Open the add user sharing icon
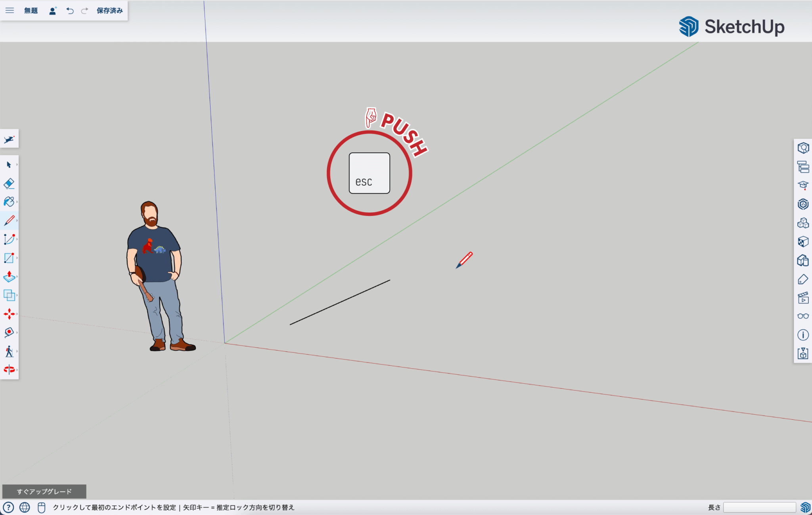The image size is (812, 515). [53, 11]
